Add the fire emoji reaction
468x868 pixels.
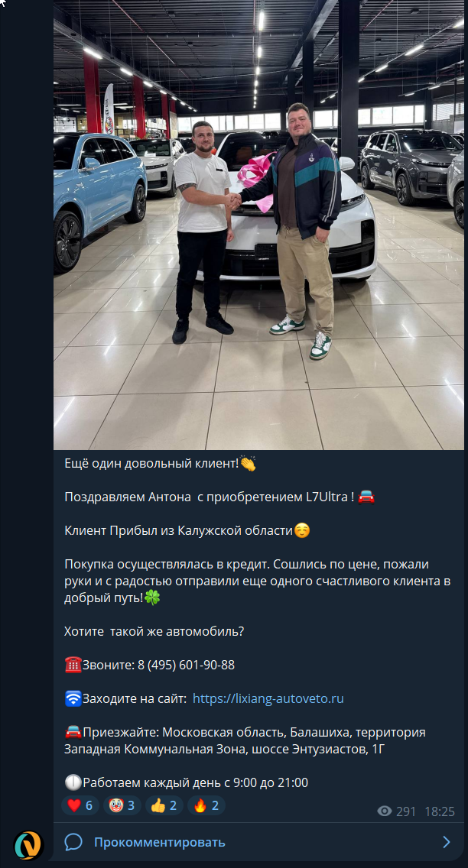coord(206,805)
